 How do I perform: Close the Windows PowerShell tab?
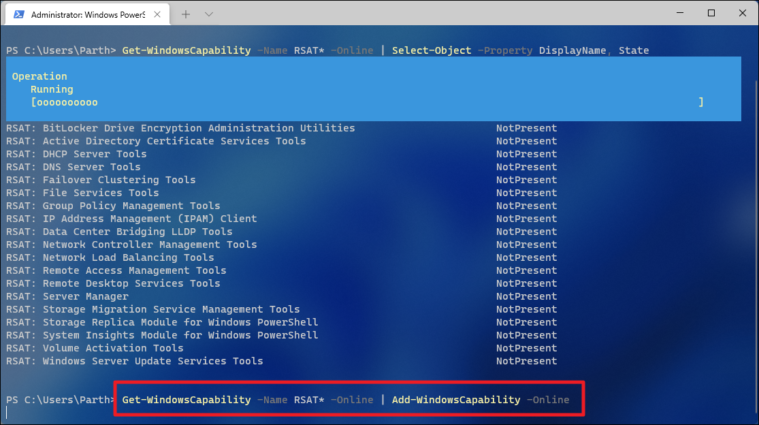pyautogui.click(x=157, y=15)
